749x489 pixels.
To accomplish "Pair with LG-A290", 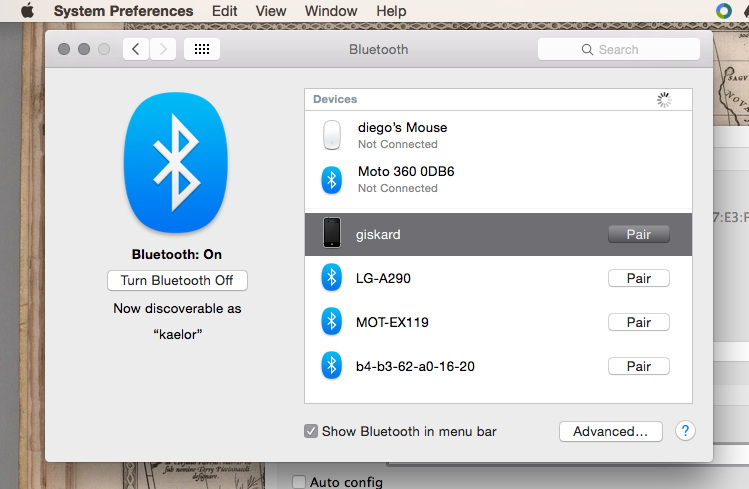I will tap(639, 278).
